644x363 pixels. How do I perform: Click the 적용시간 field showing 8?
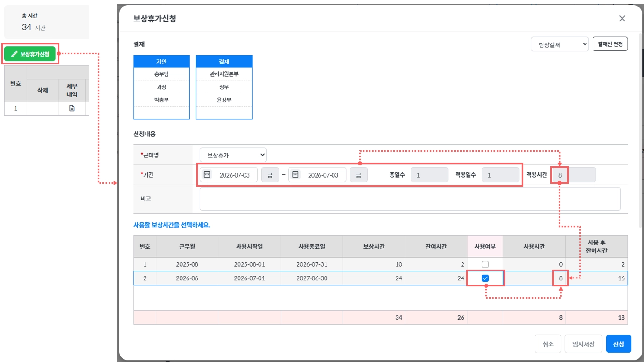[573, 175]
